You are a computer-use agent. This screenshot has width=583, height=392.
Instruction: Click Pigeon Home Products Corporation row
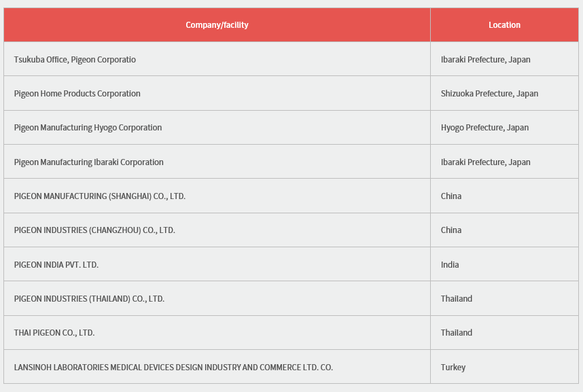pos(77,94)
